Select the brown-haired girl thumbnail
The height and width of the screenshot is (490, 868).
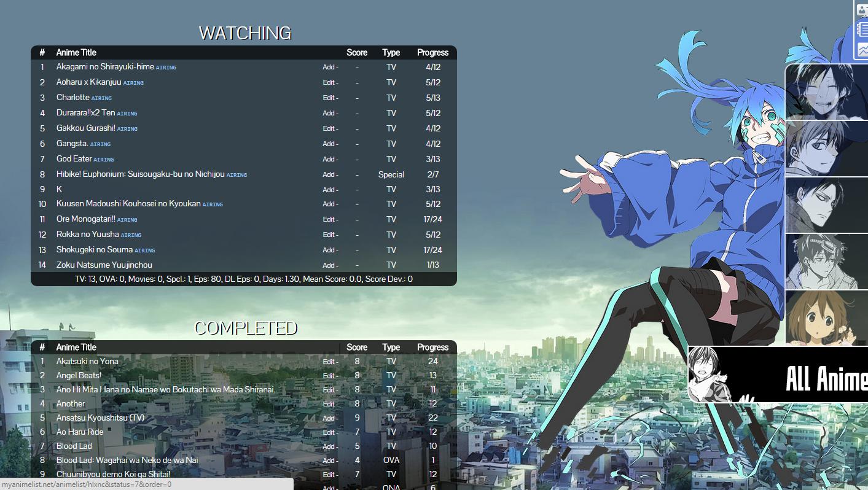[x=827, y=318]
